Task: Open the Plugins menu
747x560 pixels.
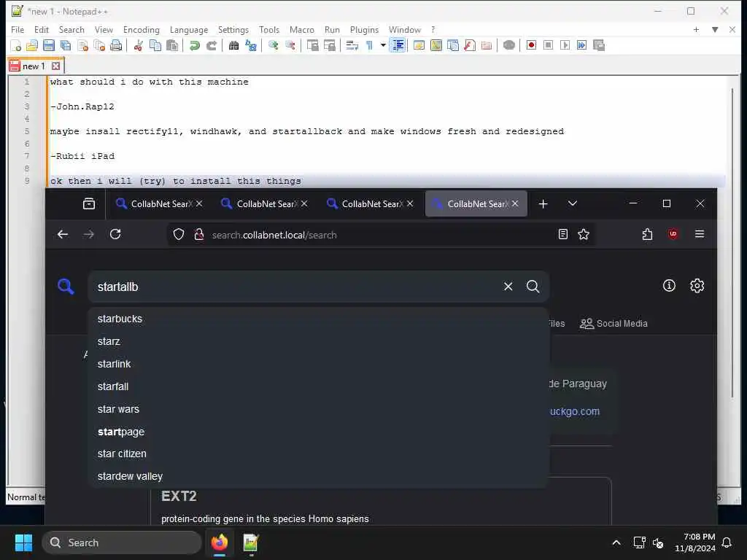Action: [364, 29]
